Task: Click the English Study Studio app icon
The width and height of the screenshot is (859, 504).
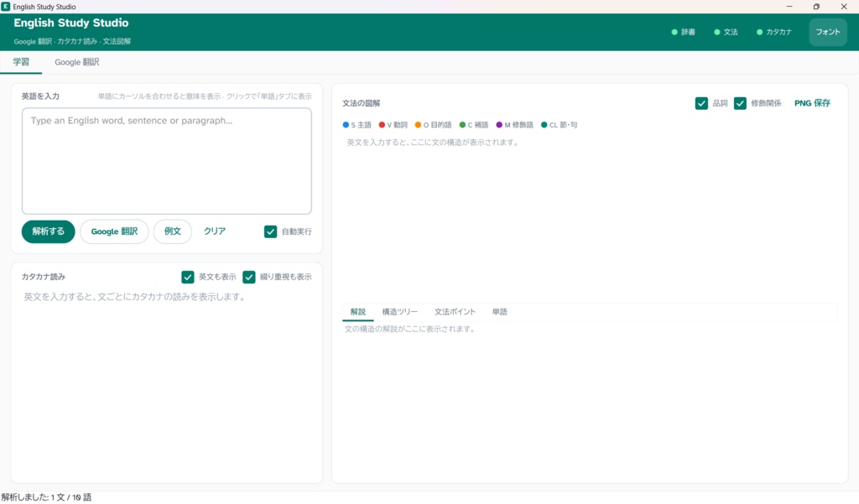Action: tap(6, 7)
